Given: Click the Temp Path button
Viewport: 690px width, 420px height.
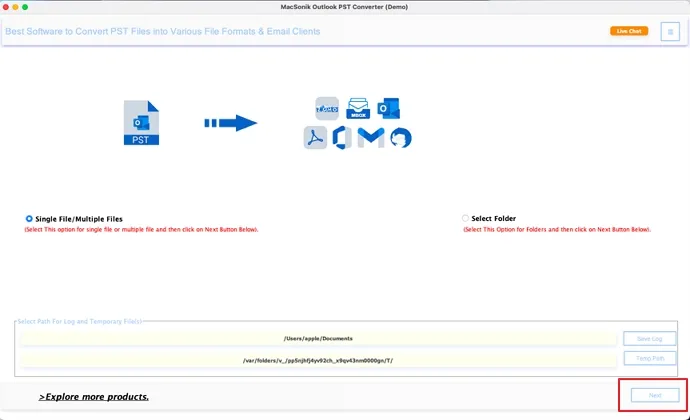Looking at the screenshot, I should [x=650, y=358].
